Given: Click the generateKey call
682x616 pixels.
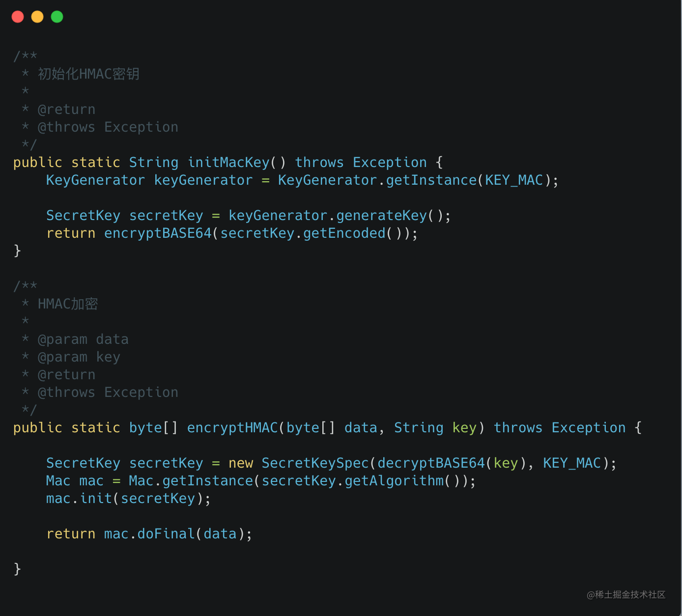Looking at the screenshot, I should click(x=382, y=216).
